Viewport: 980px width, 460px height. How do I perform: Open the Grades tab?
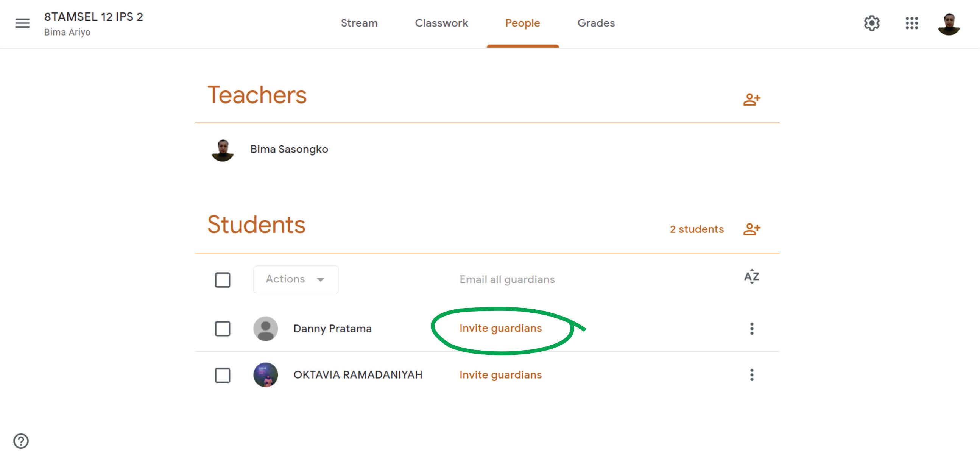coord(596,23)
